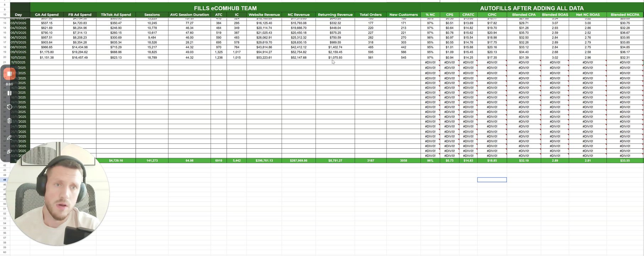Select the 'IC' column header

click(x=237, y=15)
